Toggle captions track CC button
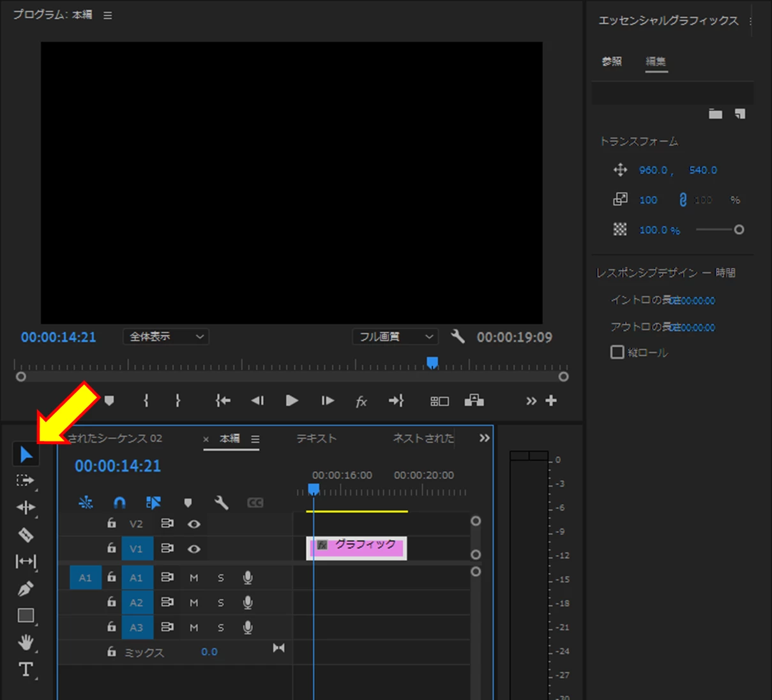 (255, 503)
